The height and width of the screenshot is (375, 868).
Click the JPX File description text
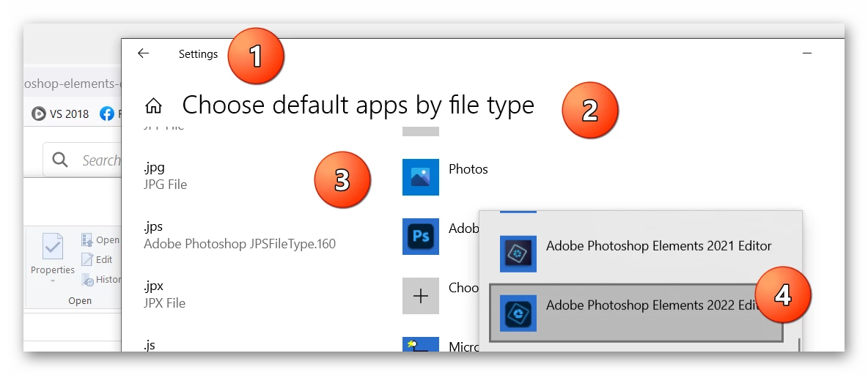(x=164, y=303)
